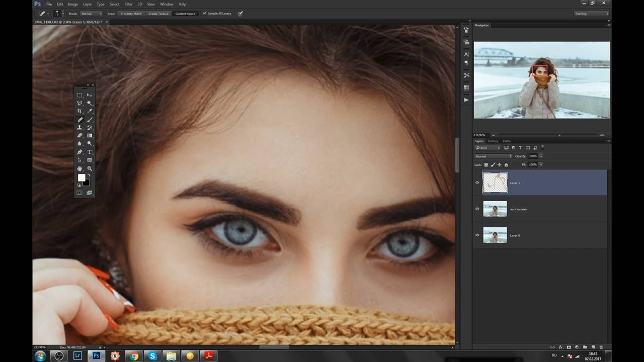644x362 pixels.
Task: Open the Painting workspace dropdown
Action: coord(592,14)
